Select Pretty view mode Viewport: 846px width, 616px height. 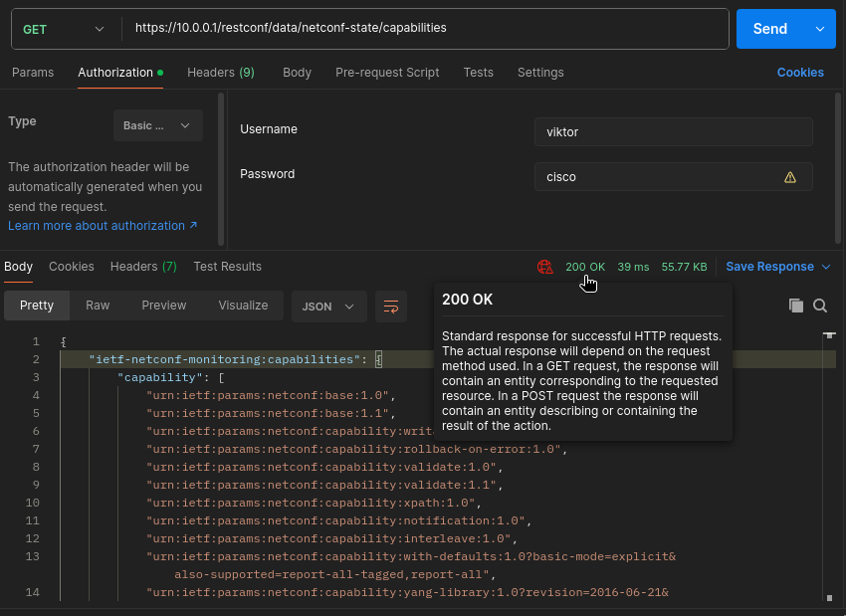(x=37, y=306)
